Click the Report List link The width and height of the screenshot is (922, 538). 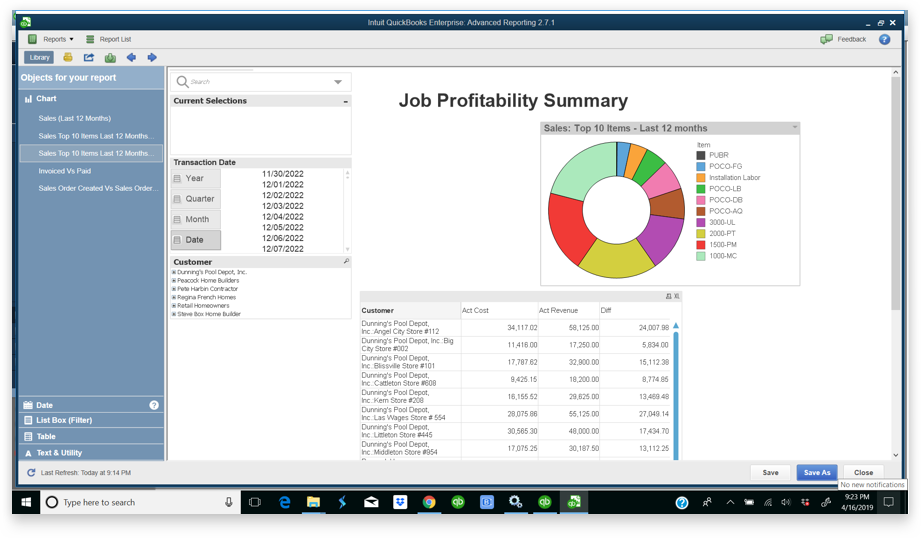tap(115, 39)
